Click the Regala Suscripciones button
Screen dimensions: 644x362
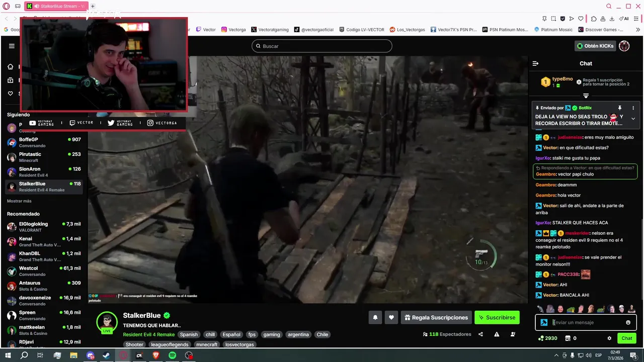pos(436,317)
